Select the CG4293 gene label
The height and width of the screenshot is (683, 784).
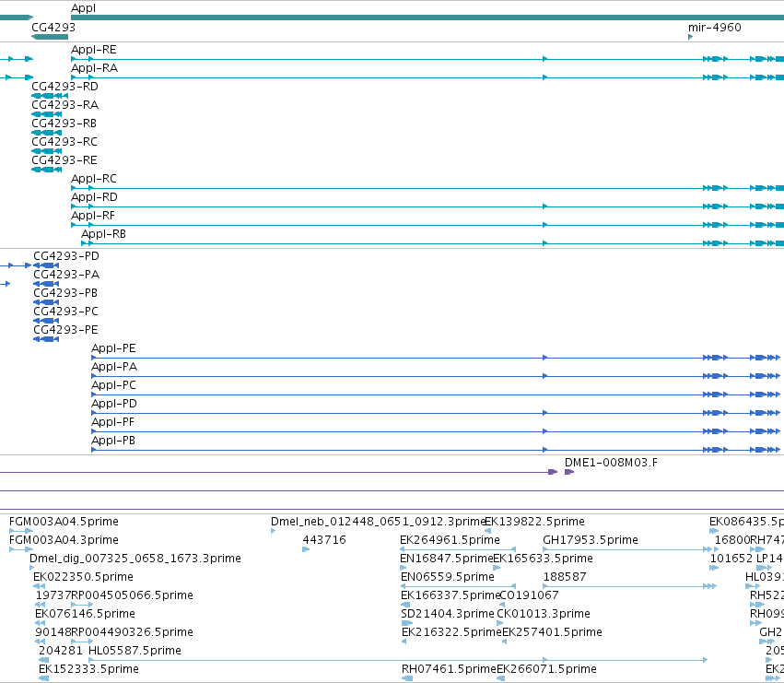[53, 27]
